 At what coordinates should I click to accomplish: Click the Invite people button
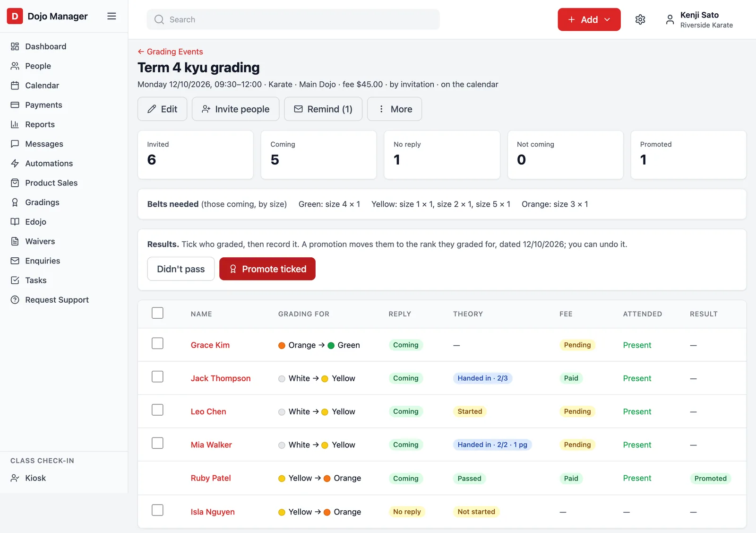235,109
